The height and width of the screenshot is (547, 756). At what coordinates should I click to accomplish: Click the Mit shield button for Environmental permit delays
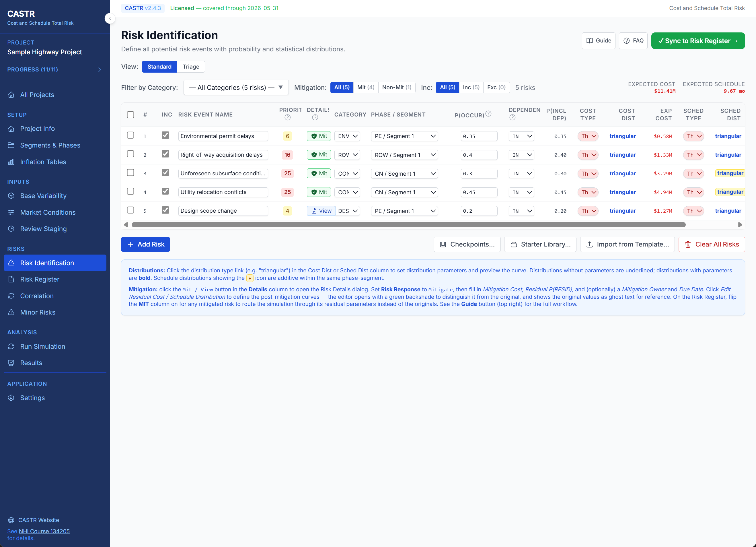coord(319,136)
